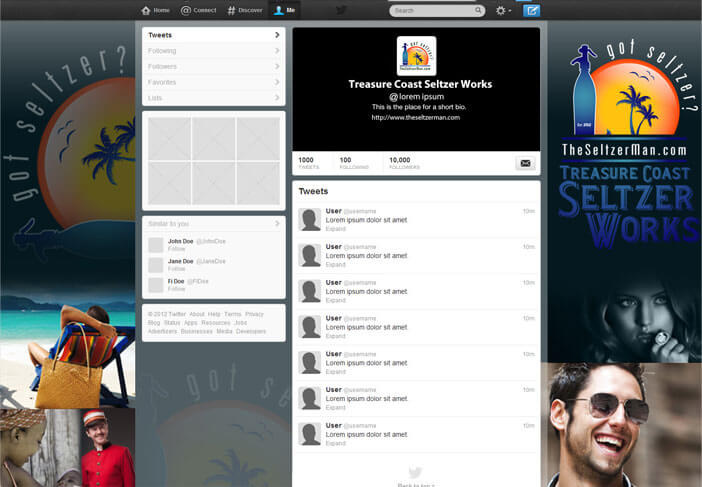Open the Help footer link
The image size is (702, 487).
coord(214,314)
